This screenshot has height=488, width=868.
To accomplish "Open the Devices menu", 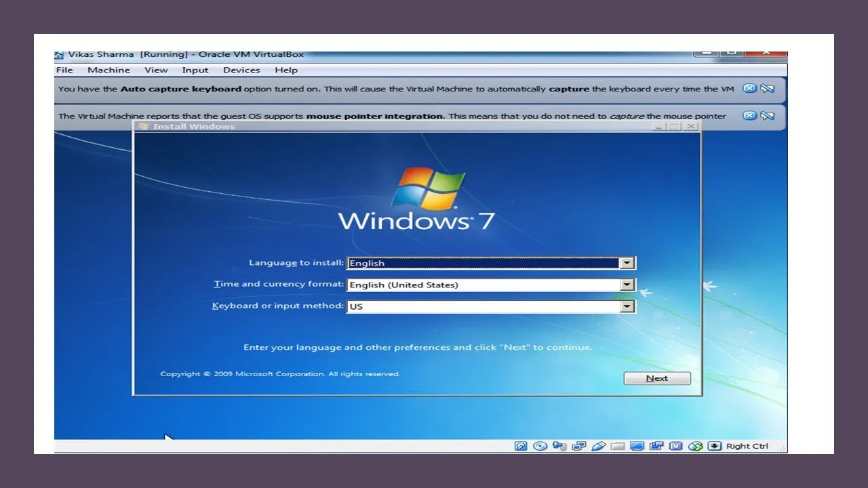I will click(241, 70).
